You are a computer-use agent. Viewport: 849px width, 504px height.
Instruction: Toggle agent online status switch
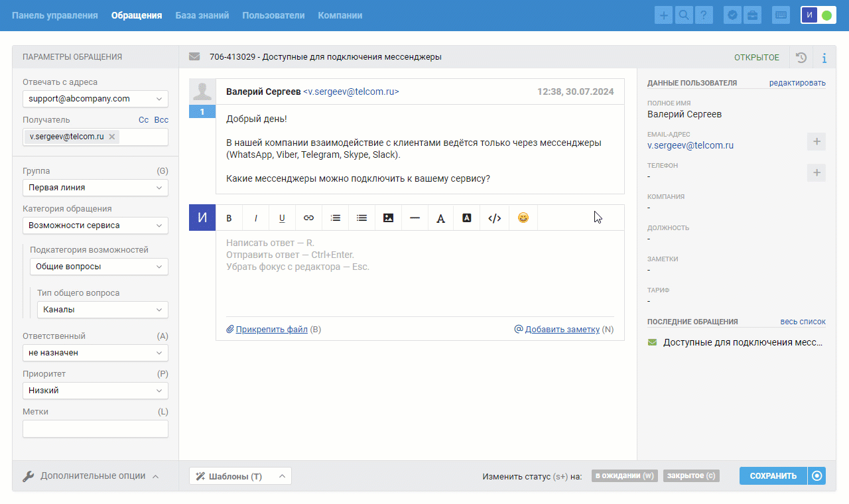click(826, 15)
